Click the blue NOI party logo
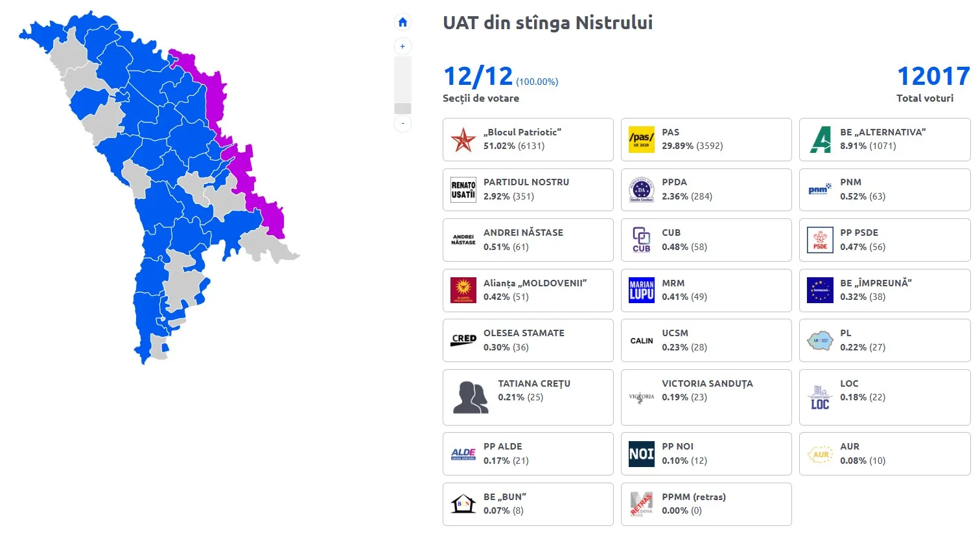Screen dimensions: 980x537 [642, 454]
